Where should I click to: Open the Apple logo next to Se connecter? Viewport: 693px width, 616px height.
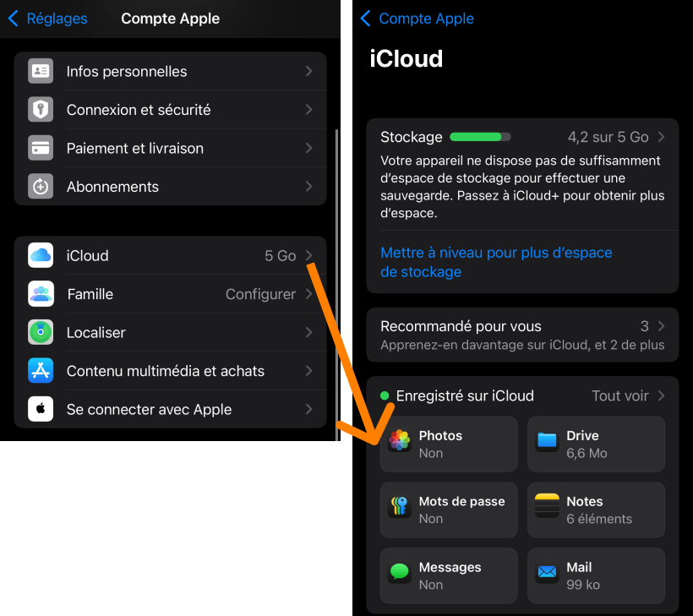[x=40, y=409]
